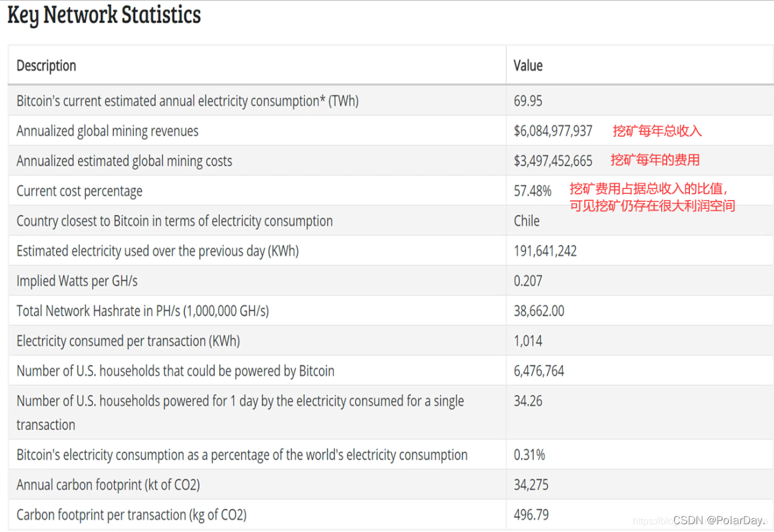Select the 'Description' column header
The height and width of the screenshot is (532, 774).
tap(46, 65)
